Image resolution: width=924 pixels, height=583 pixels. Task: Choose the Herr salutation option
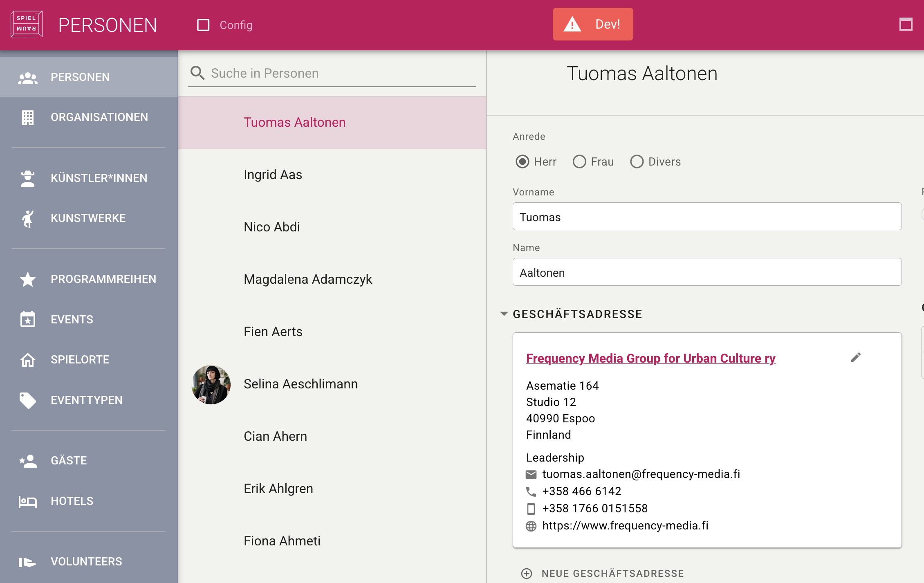[x=522, y=161]
